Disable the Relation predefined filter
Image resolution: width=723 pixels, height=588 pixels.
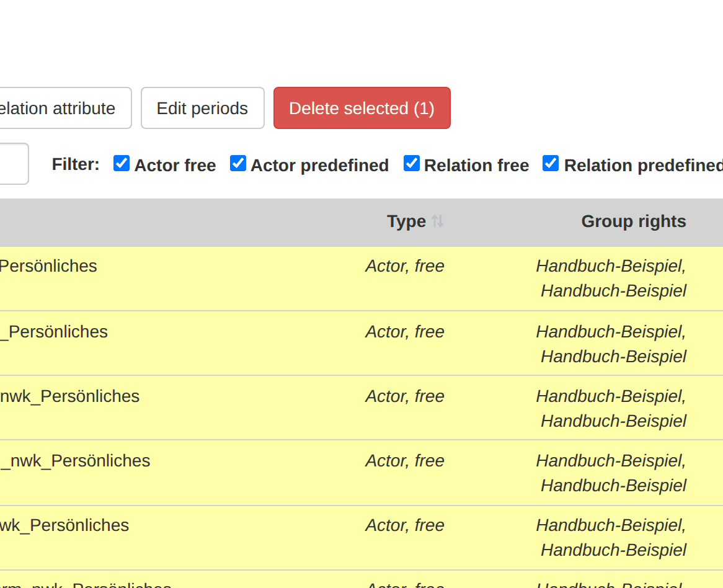click(551, 163)
